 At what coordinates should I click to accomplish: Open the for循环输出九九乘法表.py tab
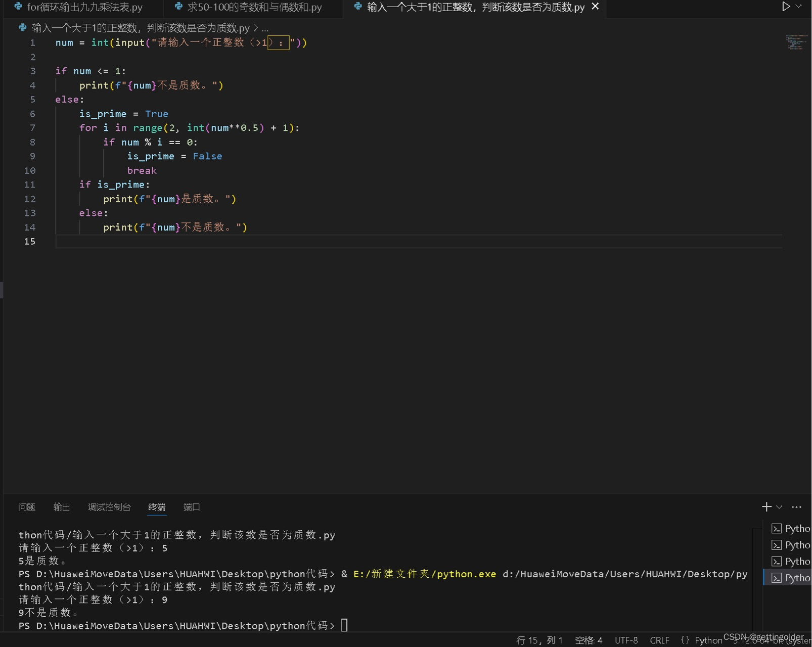tap(85, 7)
